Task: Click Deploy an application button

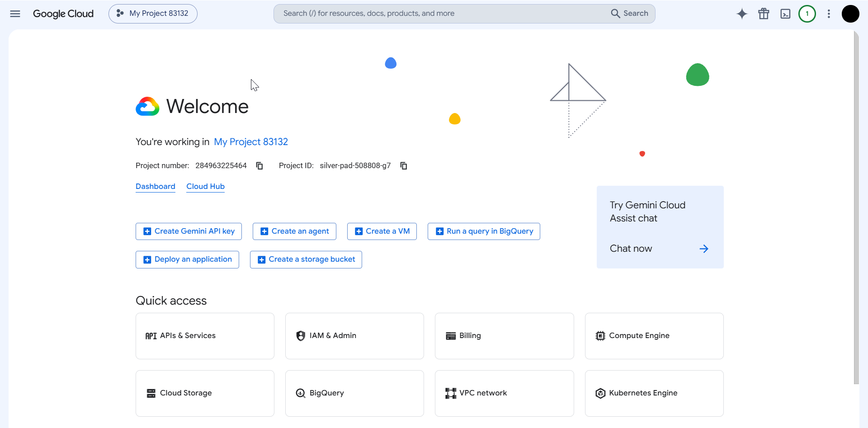Action: pyautogui.click(x=187, y=259)
